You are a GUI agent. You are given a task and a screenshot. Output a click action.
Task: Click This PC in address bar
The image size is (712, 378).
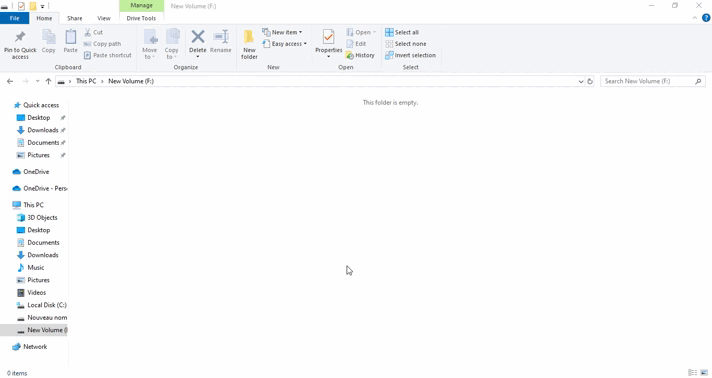pos(86,81)
